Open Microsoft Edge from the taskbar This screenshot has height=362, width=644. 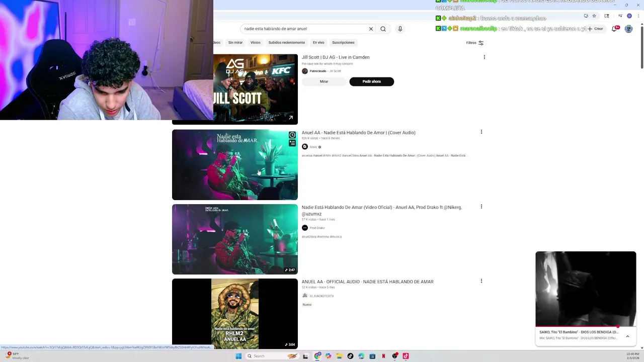click(x=361, y=356)
